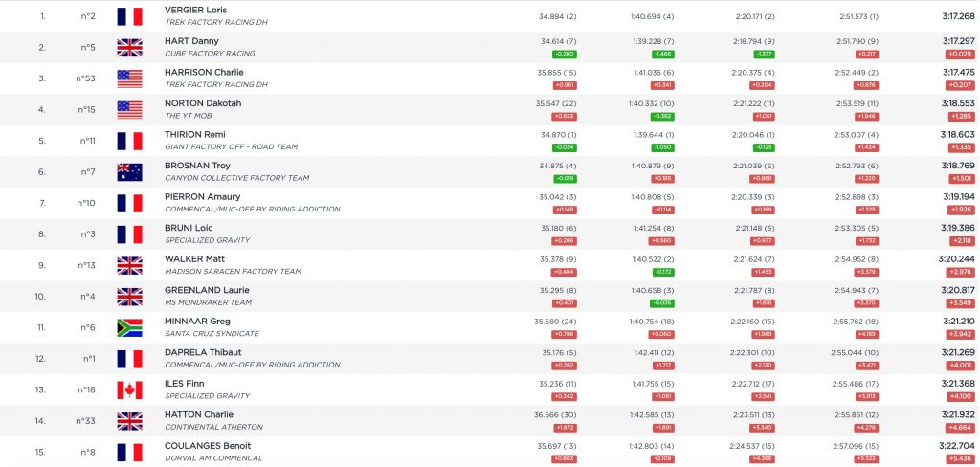Click team name CONTINENTAL ATHERTON
Image resolution: width=980 pixels, height=467 pixels.
tap(213, 427)
